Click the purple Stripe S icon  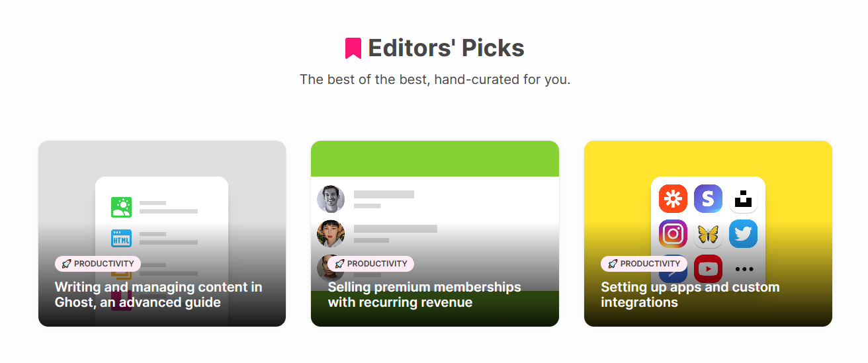coord(708,199)
